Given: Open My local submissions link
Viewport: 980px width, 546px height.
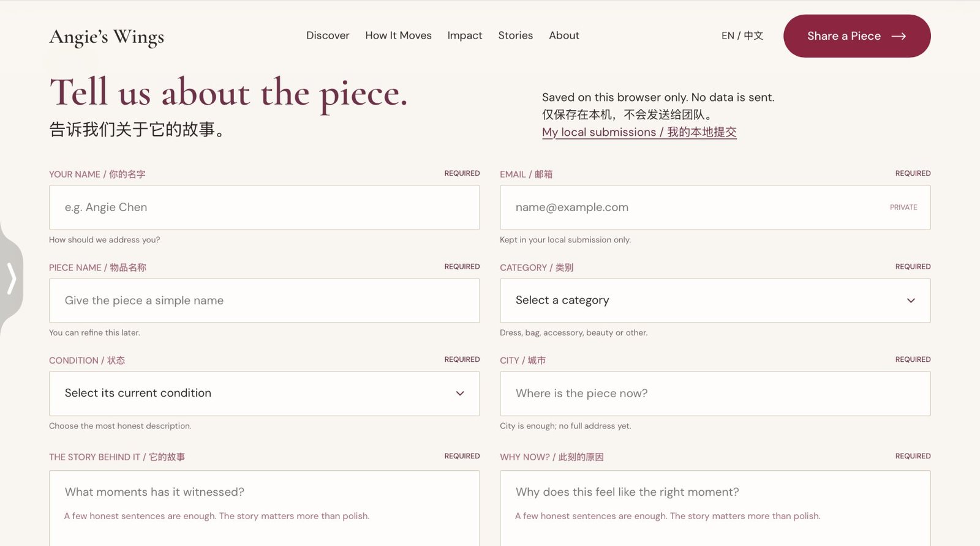Looking at the screenshot, I should 639,132.
